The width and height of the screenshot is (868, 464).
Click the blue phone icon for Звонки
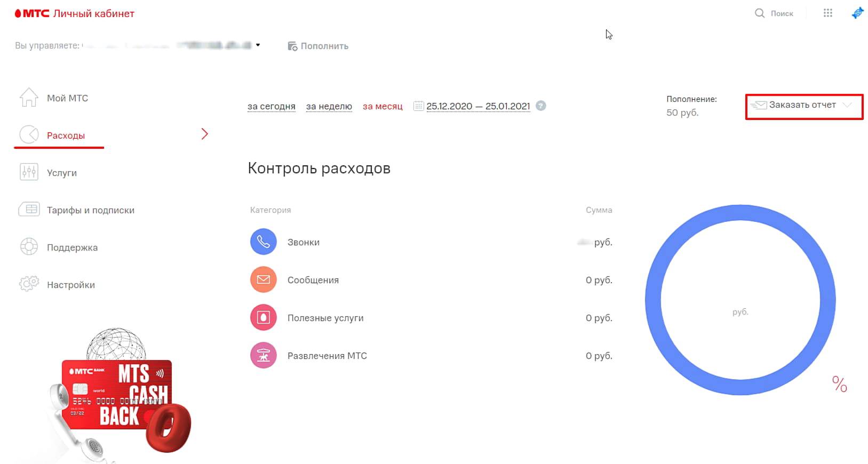pyautogui.click(x=263, y=242)
